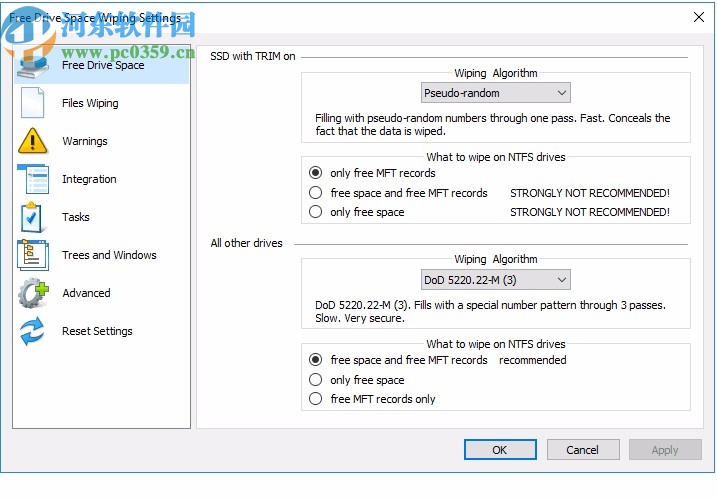
Task: Open the Files Wiping section
Action: (102, 103)
